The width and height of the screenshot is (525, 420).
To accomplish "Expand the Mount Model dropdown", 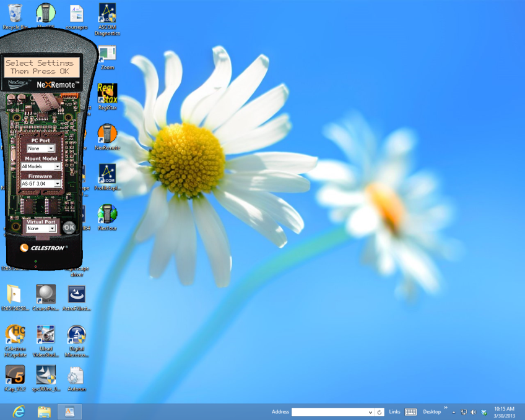I will [x=41, y=166].
